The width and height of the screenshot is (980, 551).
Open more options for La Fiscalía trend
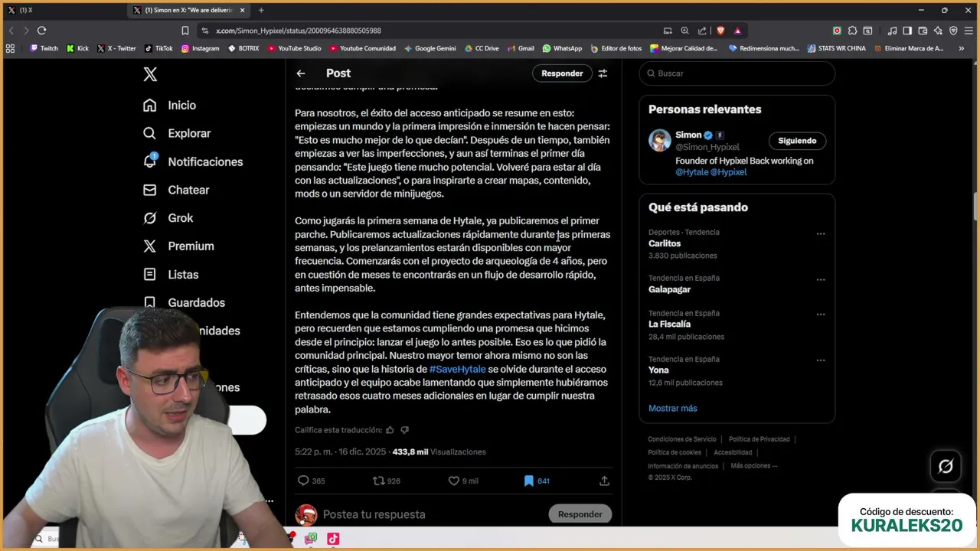pos(821,315)
